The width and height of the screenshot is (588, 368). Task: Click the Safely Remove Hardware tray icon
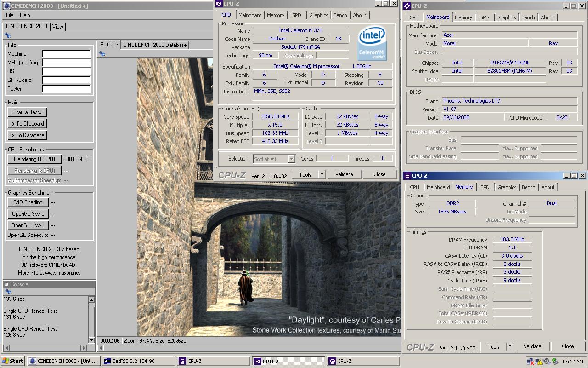(554, 362)
